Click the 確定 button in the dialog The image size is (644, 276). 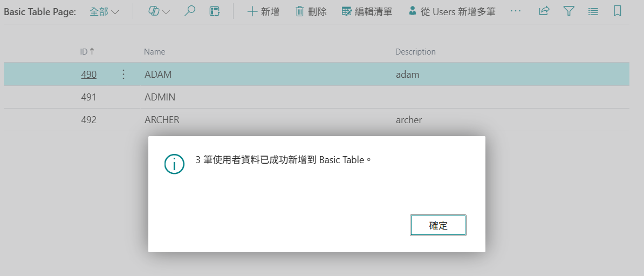[x=438, y=226]
